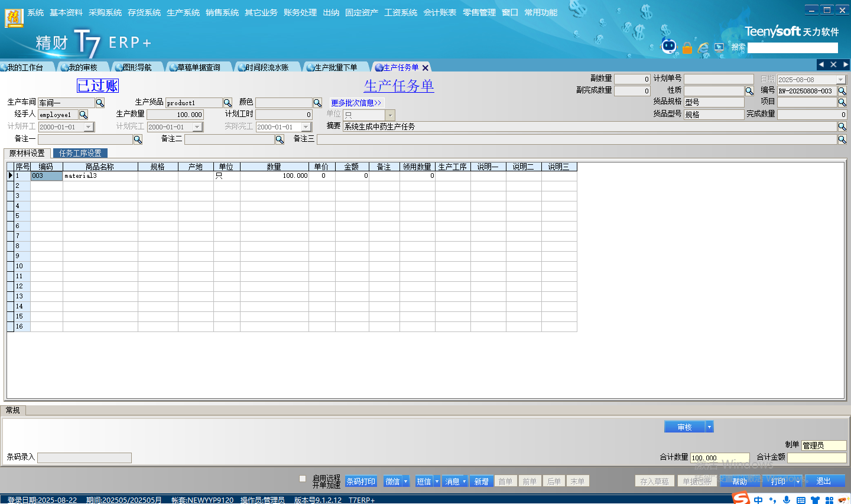
Task: Launch the Internet Explorer browser icon
Action: point(703,48)
